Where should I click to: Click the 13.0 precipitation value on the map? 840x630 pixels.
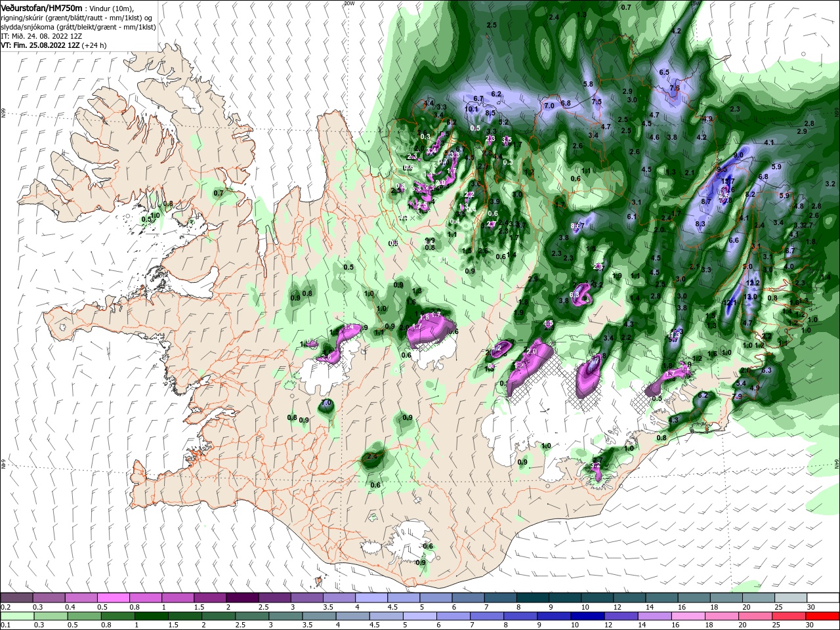[751, 296]
